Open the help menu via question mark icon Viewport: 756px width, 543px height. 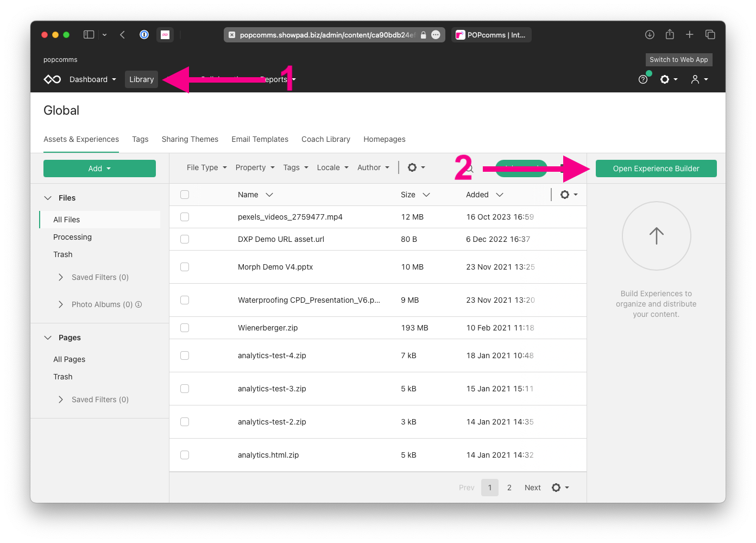click(644, 79)
